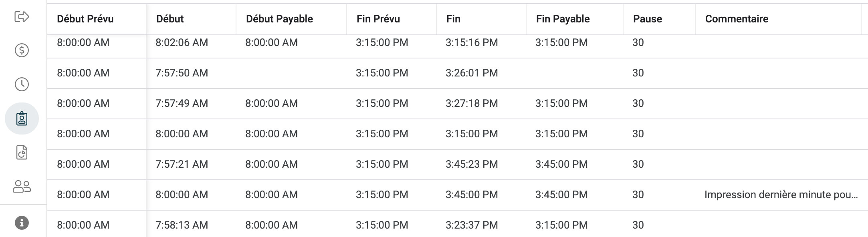Sort by the Fin Prévu column
This screenshot has height=237, width=868.
pos(378,19)
